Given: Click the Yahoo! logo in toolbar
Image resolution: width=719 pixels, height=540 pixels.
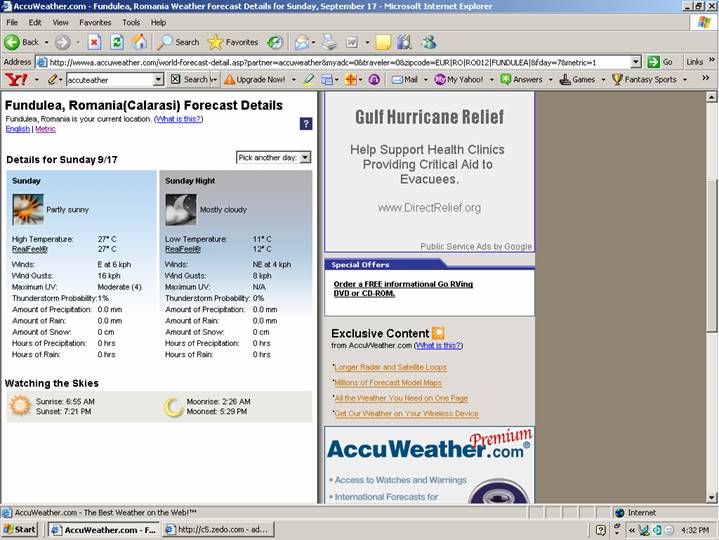Looking at the screenshot, I should [16, 80].
